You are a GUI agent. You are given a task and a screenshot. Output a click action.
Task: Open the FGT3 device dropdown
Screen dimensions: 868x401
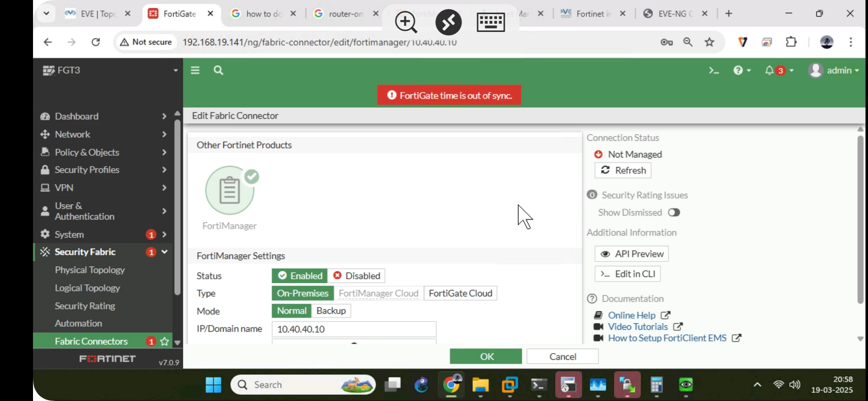tap(110, 70)
